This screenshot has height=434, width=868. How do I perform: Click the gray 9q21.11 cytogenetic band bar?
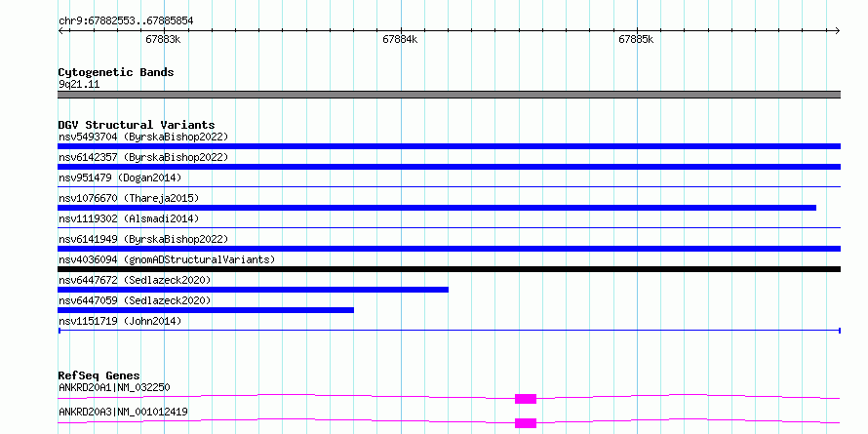coord(449,95)
